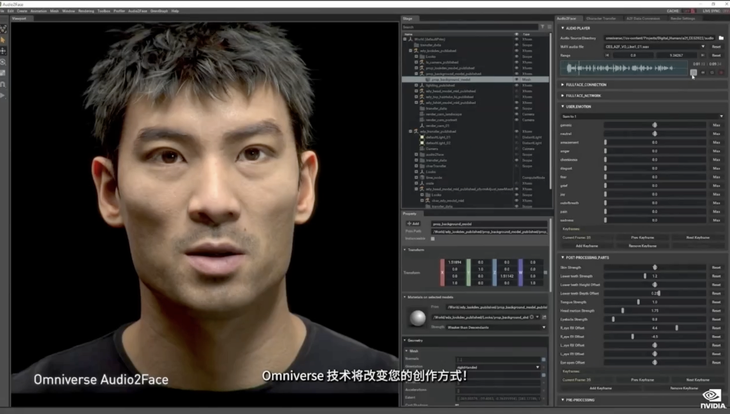Open the Stage panel filter funnel icon
Viewport: 730px width, 414px height.
(x=542, y=27)
